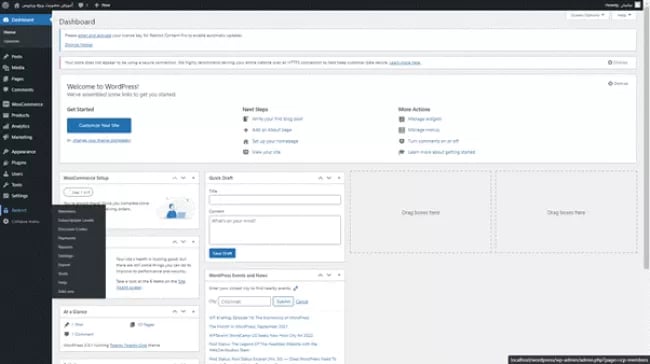Open Add an About page link
The image size is (650, 364).
pyautogui.click(x=272, y=130)
